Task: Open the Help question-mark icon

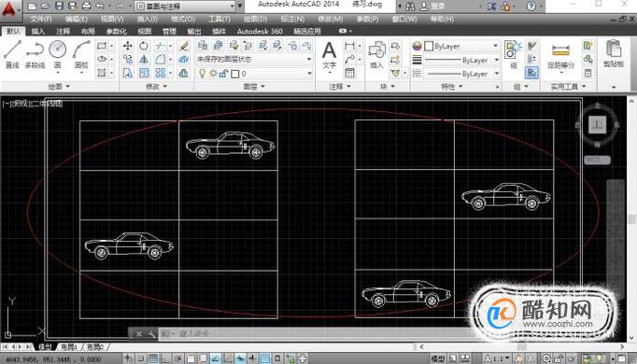Action: pos(531,7)
